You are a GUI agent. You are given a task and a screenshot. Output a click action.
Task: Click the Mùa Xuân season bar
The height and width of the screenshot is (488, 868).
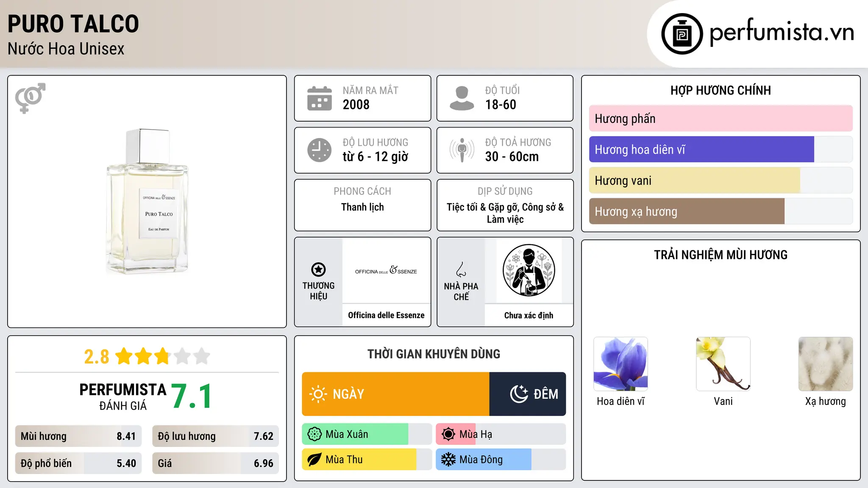(367, 434)
